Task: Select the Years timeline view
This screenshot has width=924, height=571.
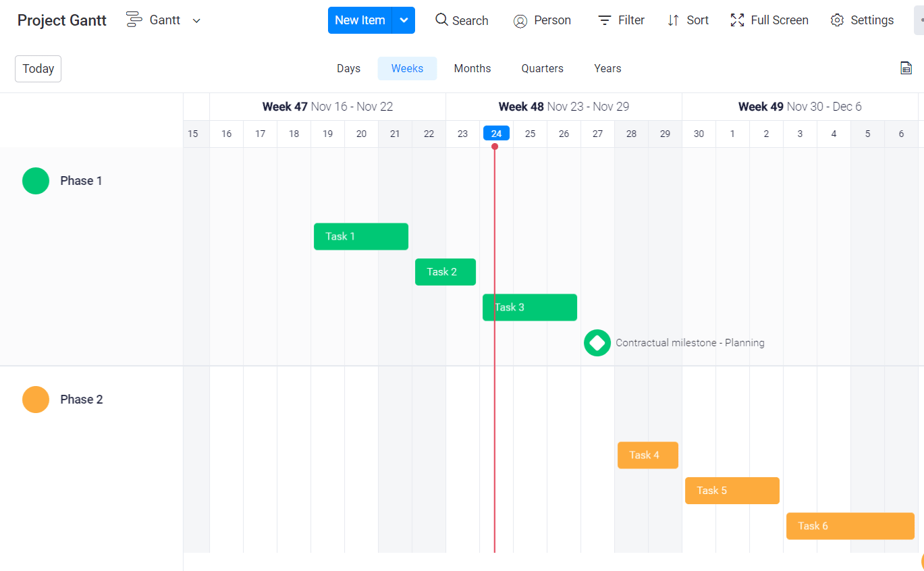Action: tap(607, 68)
